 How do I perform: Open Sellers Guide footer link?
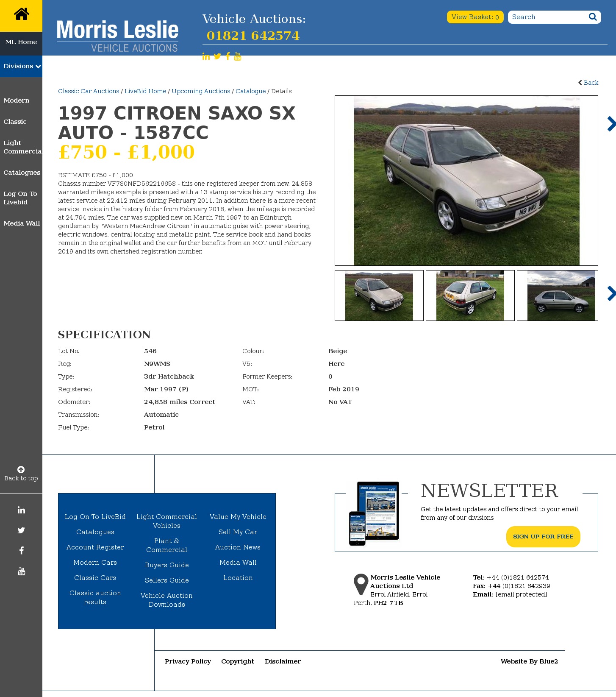(167, 580)
